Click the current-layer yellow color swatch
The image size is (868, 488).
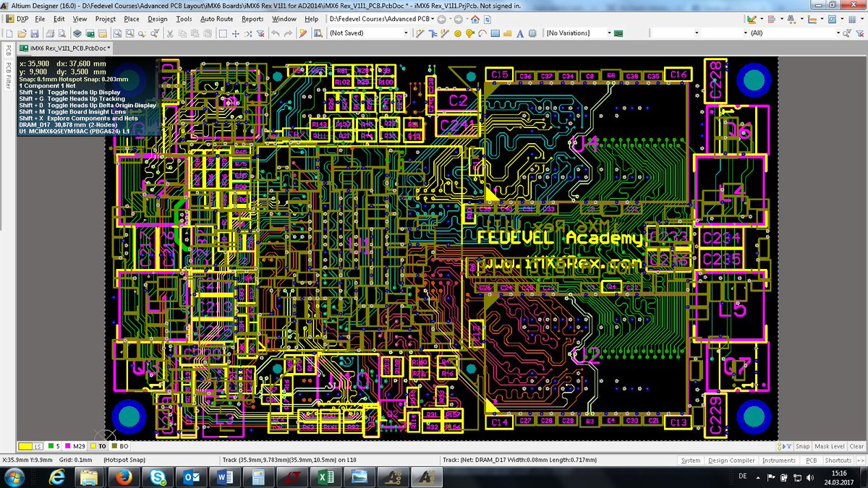pyautogui.click(x=25, y=447)
